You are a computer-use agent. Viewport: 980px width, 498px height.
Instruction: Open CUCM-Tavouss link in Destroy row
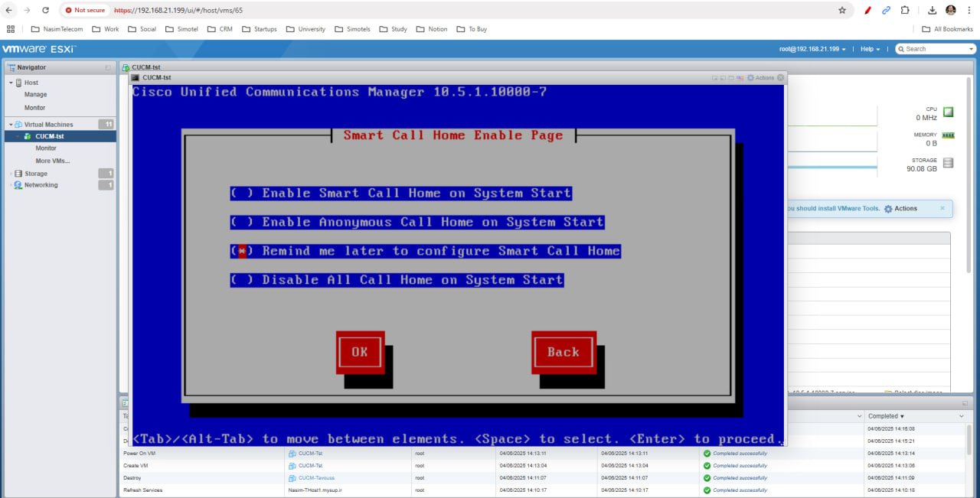(316, 477)
